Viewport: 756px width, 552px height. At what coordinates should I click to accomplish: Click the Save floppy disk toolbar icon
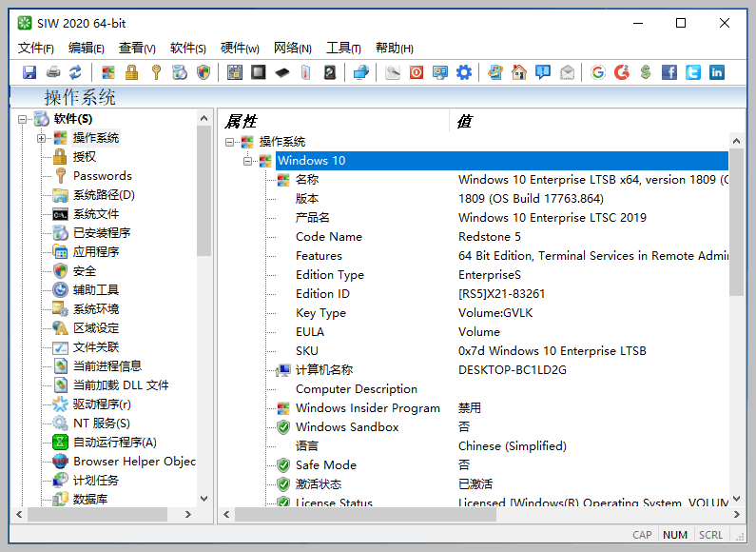(29, 72)
